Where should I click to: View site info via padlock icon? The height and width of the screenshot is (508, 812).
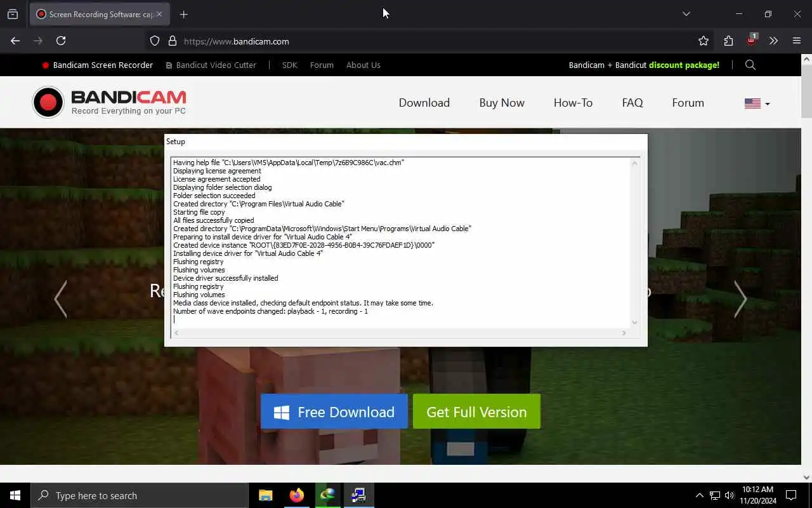172,41
